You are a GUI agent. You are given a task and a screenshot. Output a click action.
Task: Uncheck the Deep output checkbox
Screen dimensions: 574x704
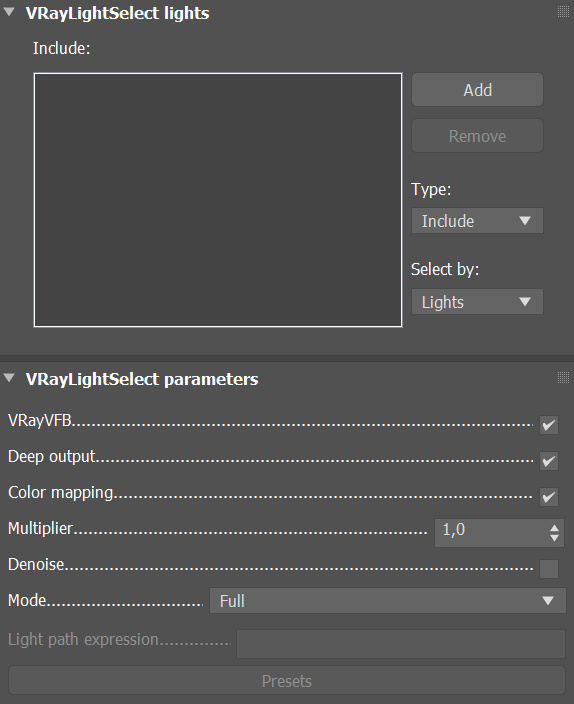[x=549, y=461]
